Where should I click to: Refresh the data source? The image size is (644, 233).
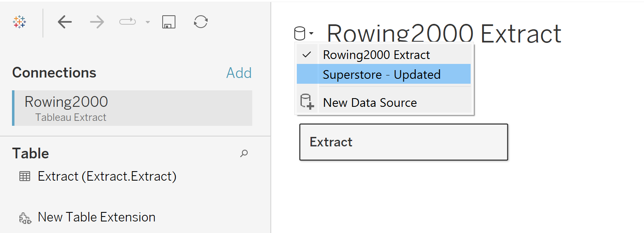point(201,22)
